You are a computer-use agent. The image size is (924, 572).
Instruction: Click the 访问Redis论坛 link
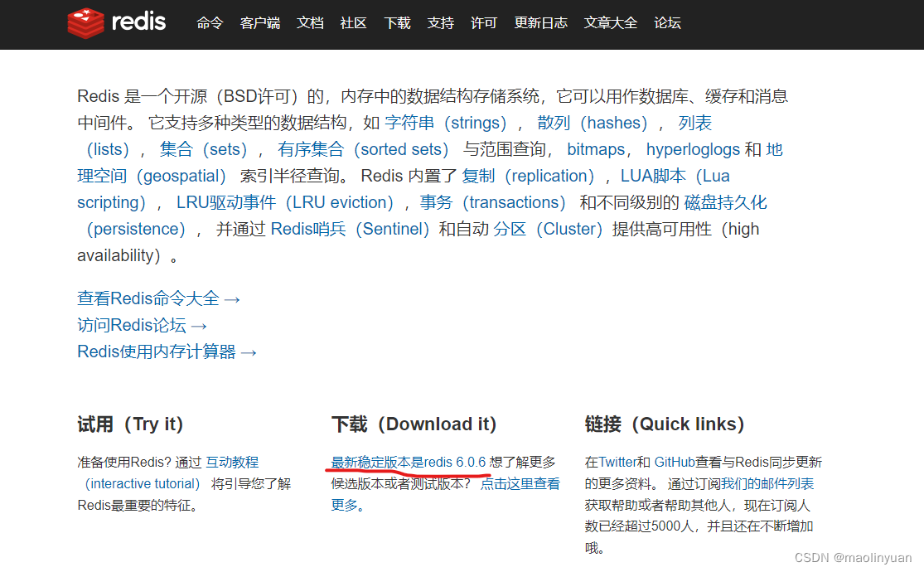click(x=142, y=325)
